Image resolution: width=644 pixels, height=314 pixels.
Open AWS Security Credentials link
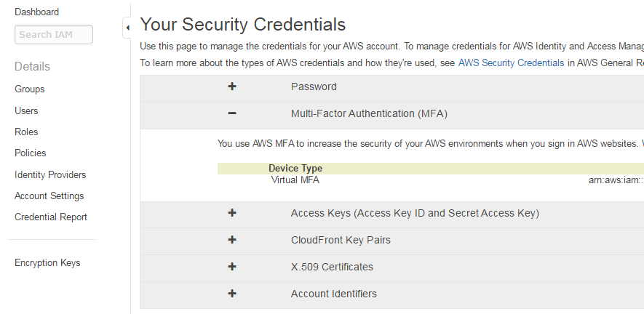pos(511,63)
